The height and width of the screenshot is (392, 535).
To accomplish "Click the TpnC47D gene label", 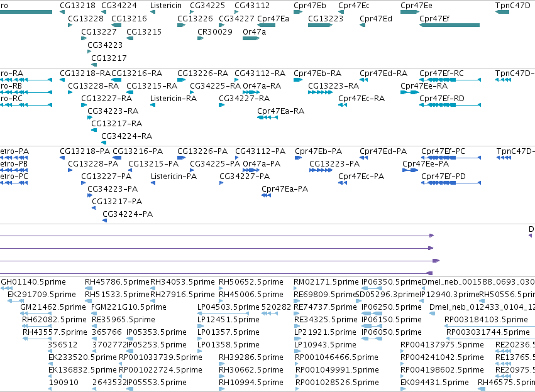I will pyautogui.click(x=513, y=6).
